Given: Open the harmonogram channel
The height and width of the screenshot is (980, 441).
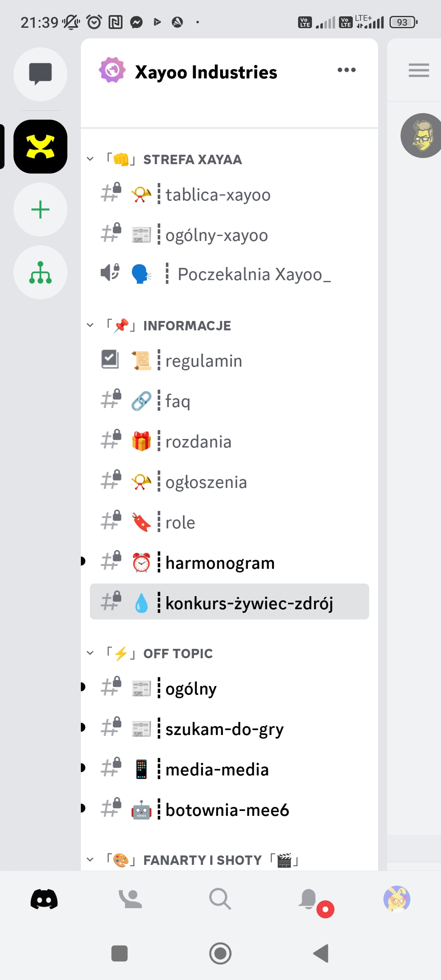Looking at the screenshot, I should click(x=220, y=563).
